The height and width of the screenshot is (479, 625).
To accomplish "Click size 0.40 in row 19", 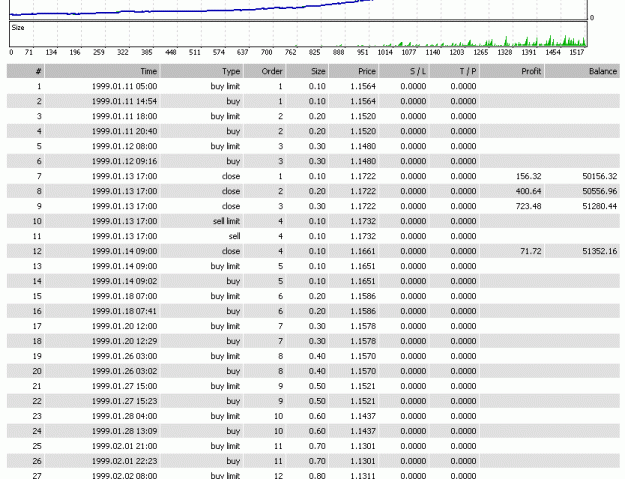I will [317, 356].
